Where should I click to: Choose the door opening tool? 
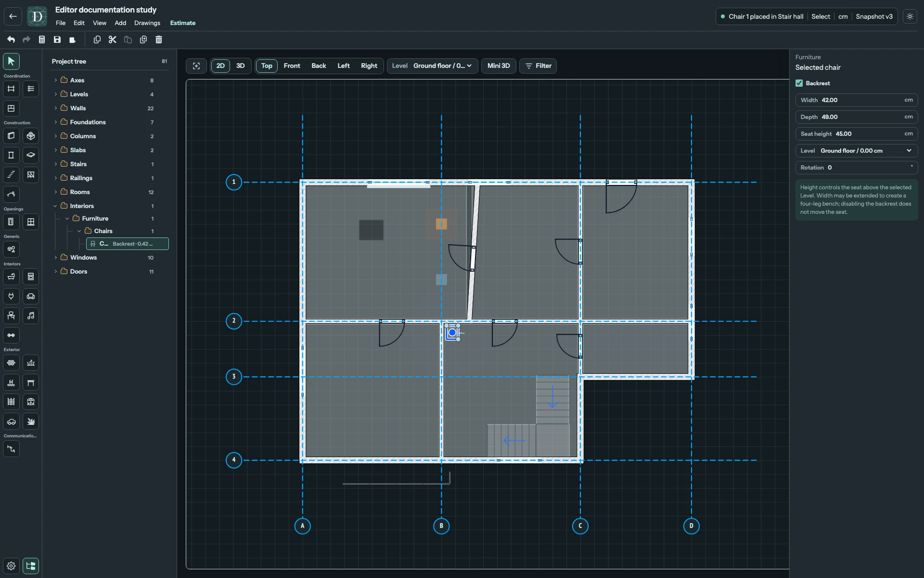11,222
